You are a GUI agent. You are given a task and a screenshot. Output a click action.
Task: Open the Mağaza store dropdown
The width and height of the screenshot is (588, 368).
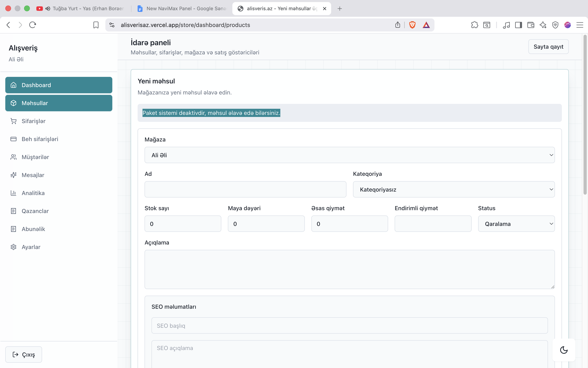[x=349, y=155]
